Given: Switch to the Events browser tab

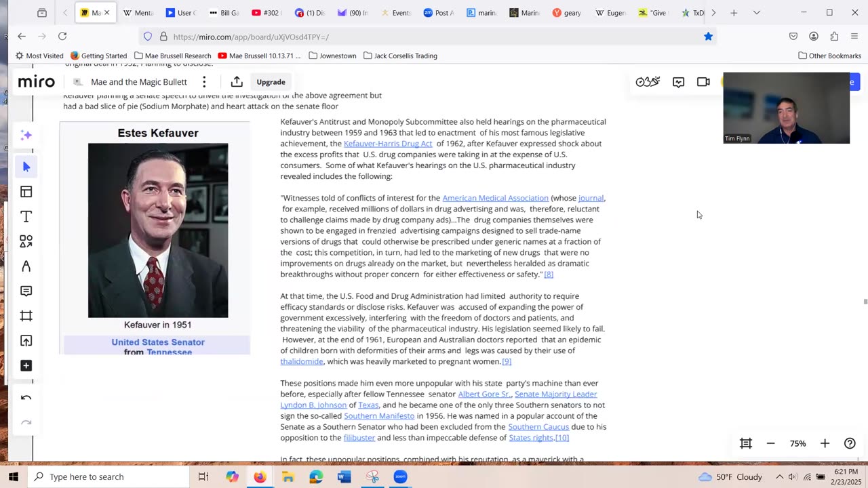Looking at the screenshot, I should tap(395, 13).
